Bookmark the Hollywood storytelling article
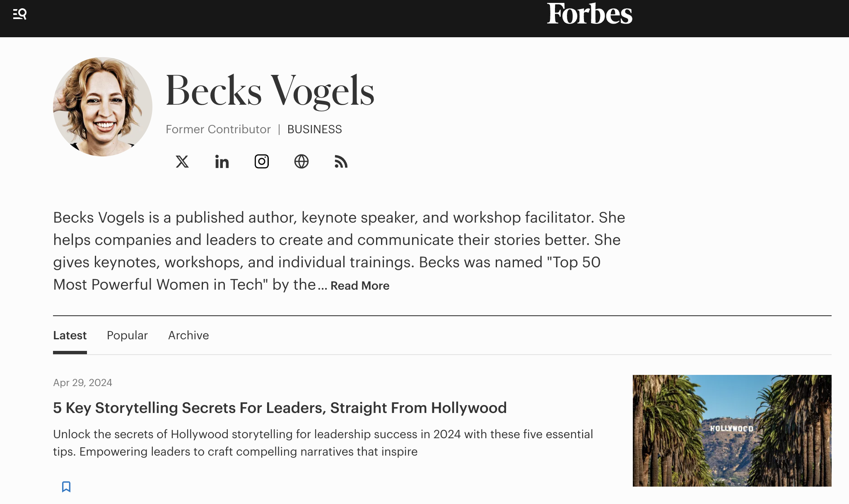The image size is (849, 504). tap(66, 487)
